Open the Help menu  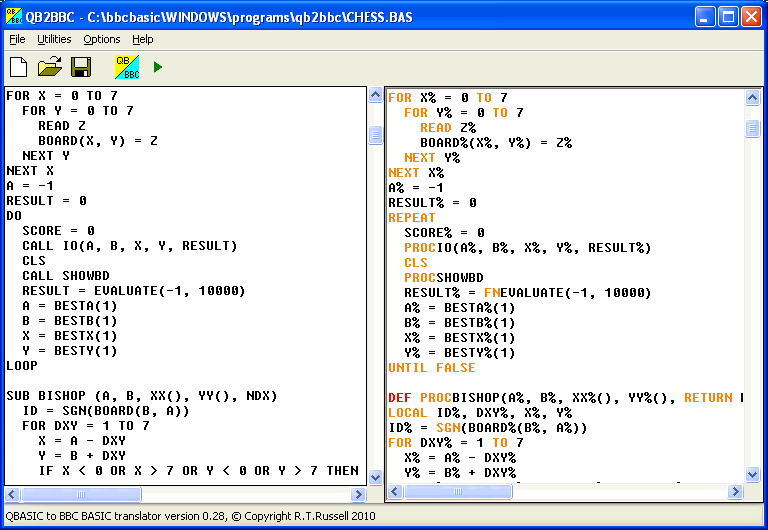[x=143, y=39]
